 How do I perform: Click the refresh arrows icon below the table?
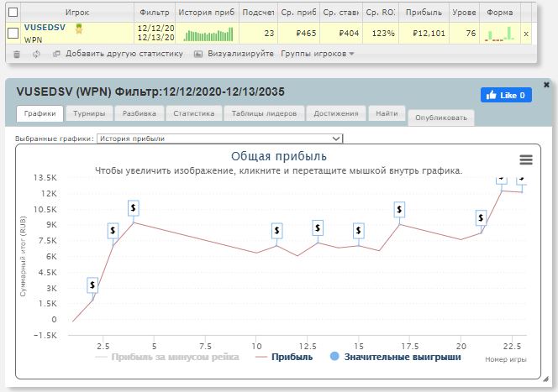coord(36,54)
